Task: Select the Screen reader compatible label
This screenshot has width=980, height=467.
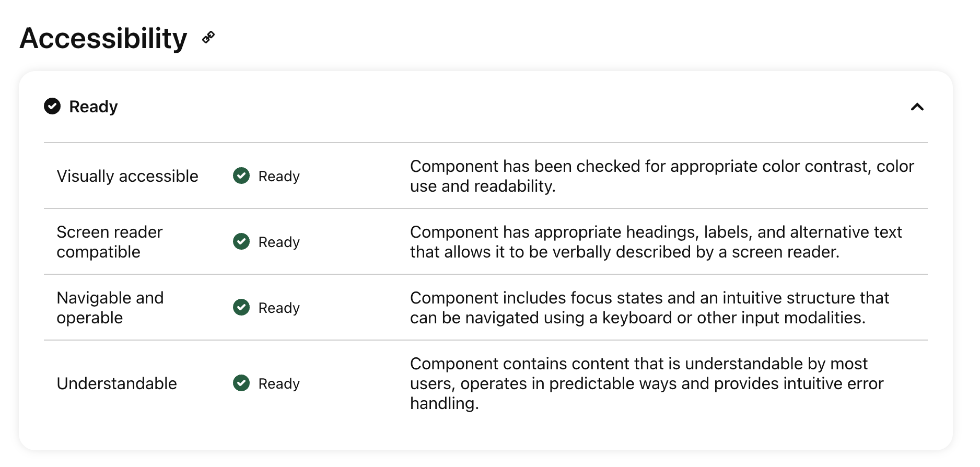Action: (x=110, y=242)
